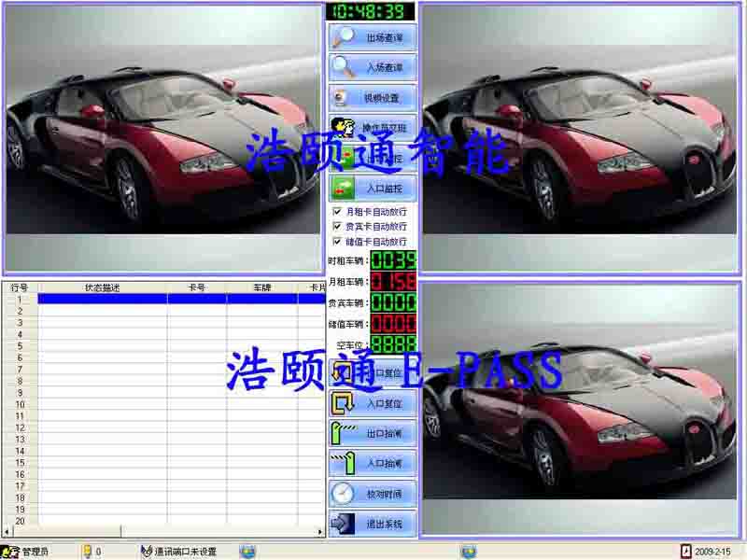The height and width of the screenshot is (560, 747).
Task: Click the 时租车辆 counter showing 0039
Action: [x=393, y=260]
